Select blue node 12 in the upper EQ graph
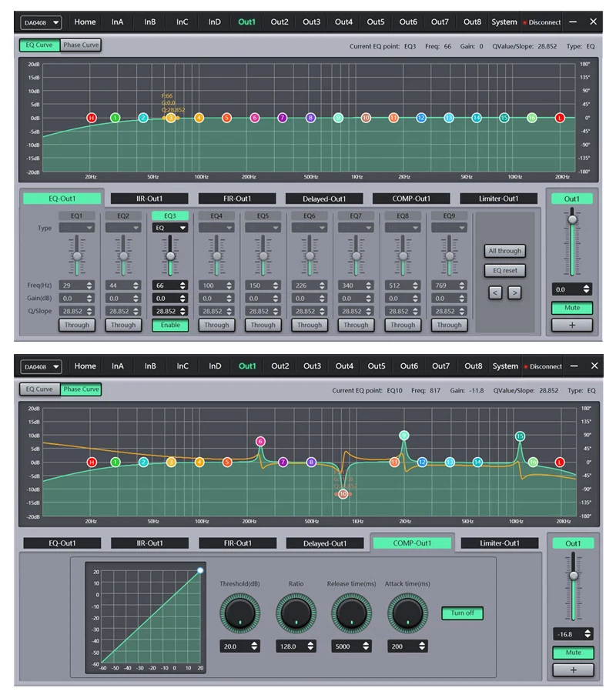 tap(421, 118)
